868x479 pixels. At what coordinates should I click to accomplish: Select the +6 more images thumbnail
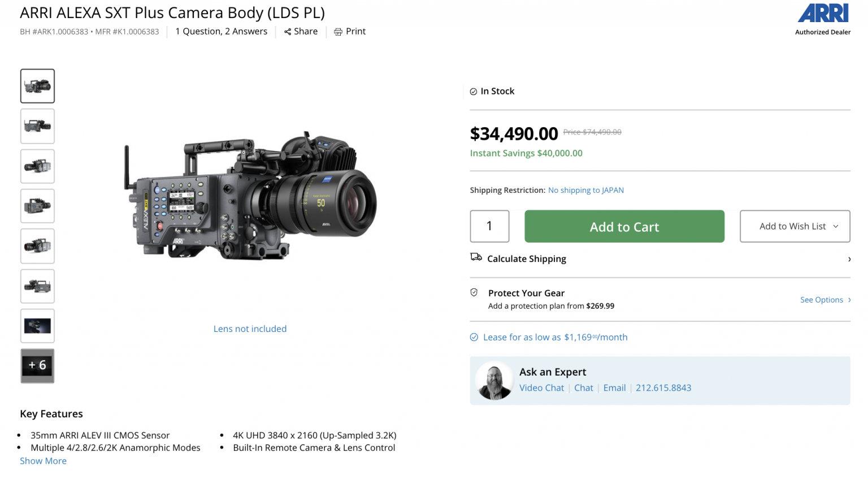(x=37, y=365)
